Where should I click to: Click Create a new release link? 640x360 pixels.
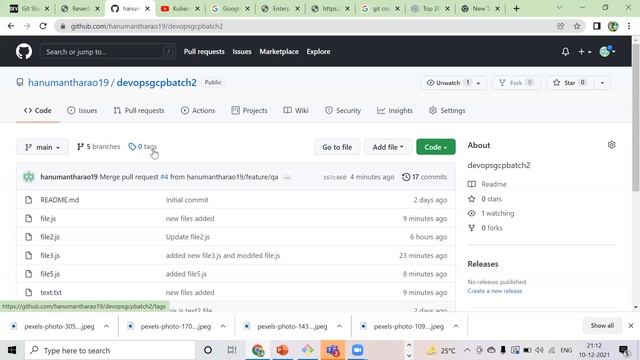tap(495, 291)
